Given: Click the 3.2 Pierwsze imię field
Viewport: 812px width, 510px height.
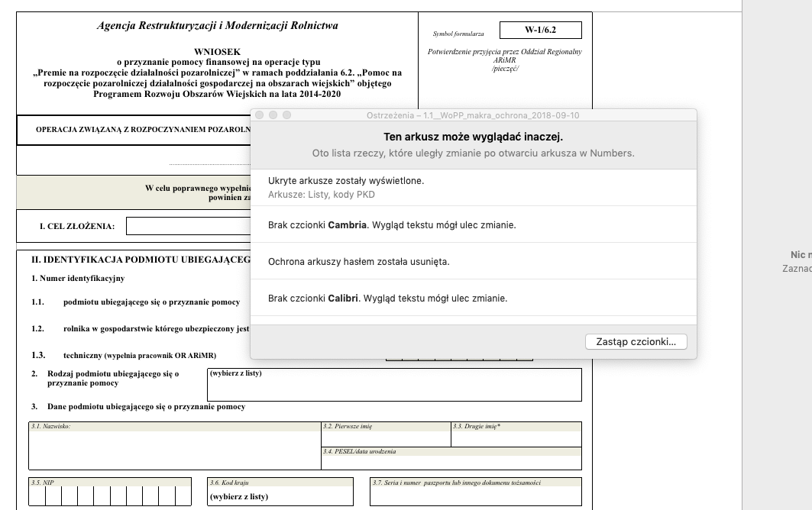Looking at the screenshot, I should pyautogui.click(x=385, y=437).
